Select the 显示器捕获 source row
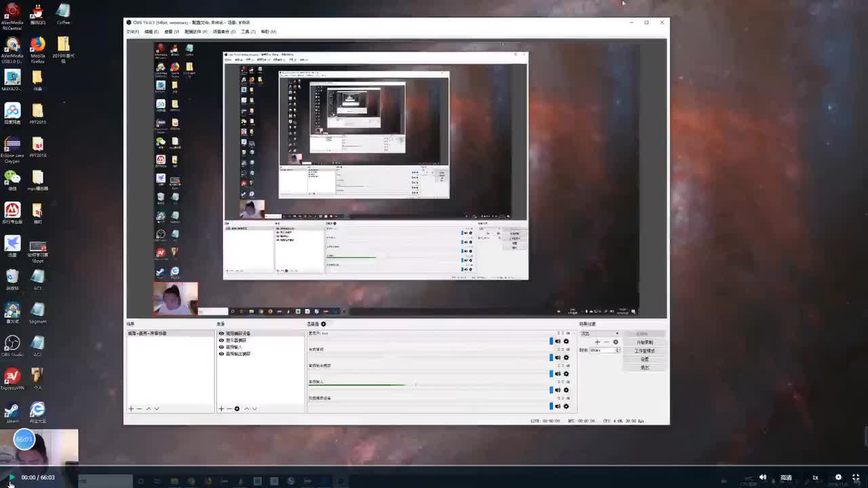 (261, 340)
